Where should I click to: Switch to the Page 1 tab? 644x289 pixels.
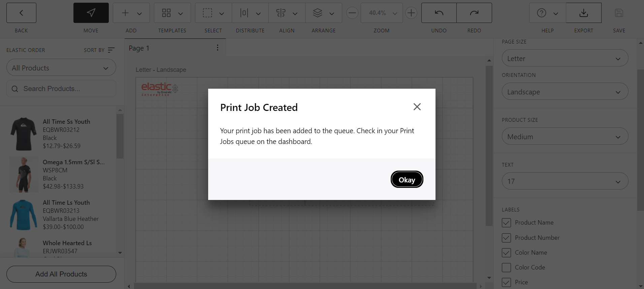(x=139, y=48)
